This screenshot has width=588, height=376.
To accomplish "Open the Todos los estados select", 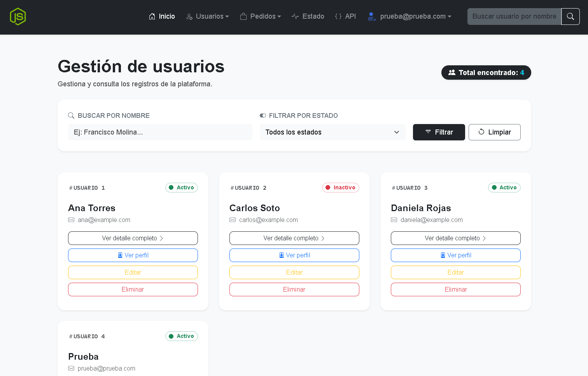I will [x=332, y=132].
